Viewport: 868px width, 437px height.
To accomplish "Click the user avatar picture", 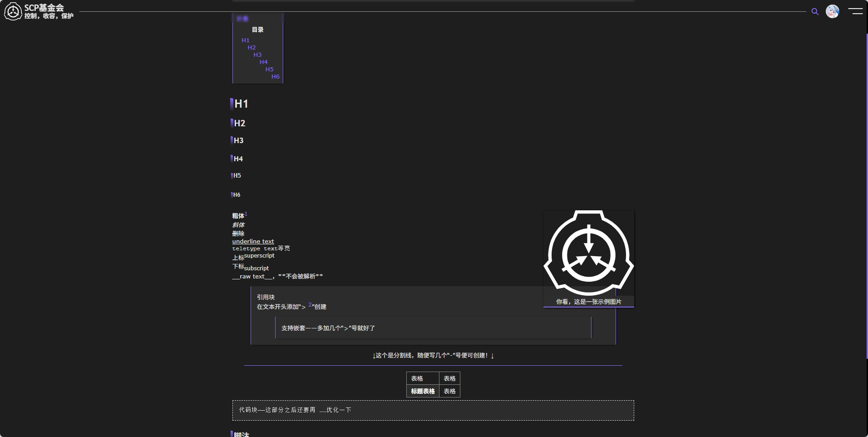I will (x=833, y=12).
